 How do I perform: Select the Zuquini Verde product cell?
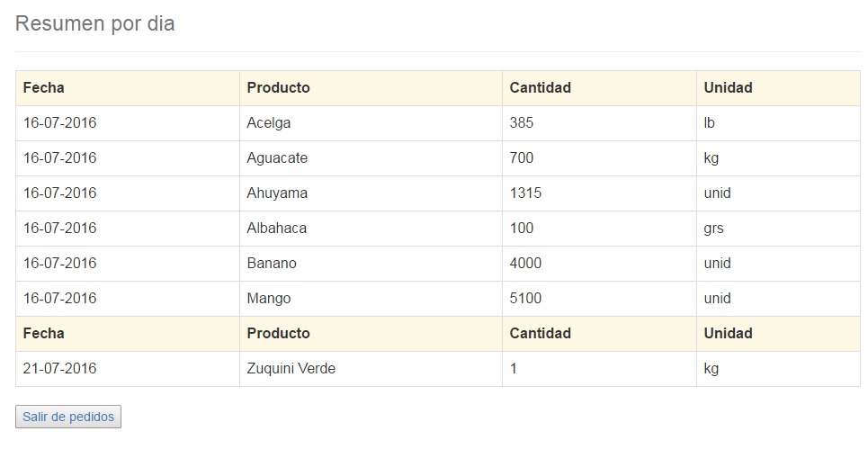(371, 369)
